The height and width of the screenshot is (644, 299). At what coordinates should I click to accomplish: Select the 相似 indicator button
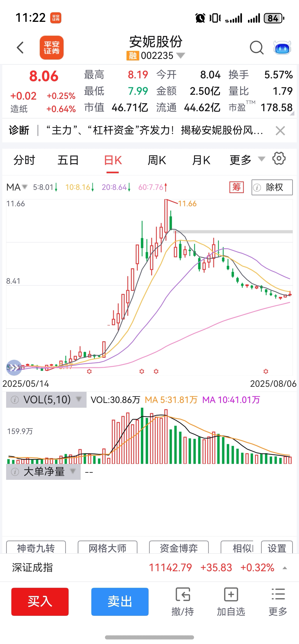pos(237,548)
